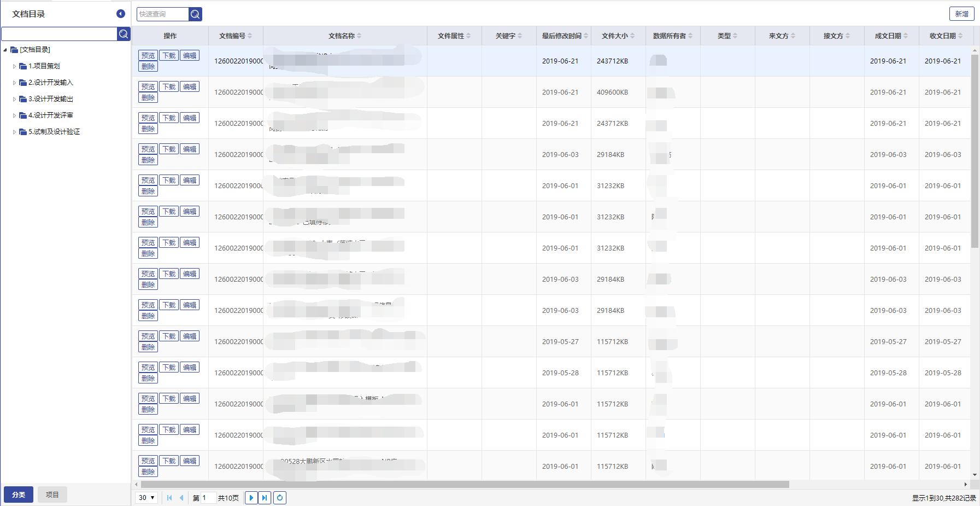
Task: Go to the previous page
Action: [x=181, y=498]
